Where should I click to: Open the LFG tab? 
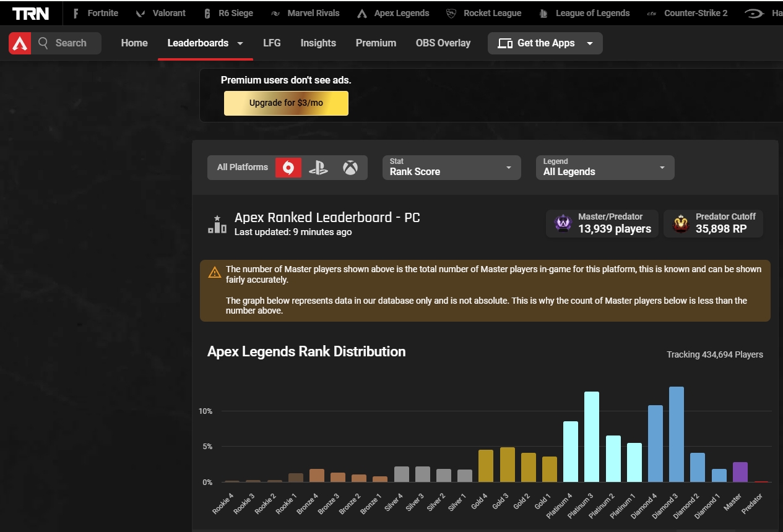(272, 43)
